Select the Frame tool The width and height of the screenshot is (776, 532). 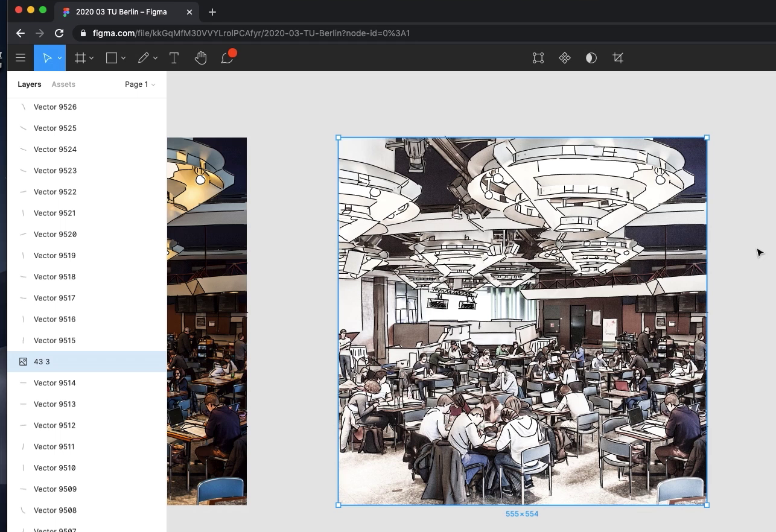80,58
